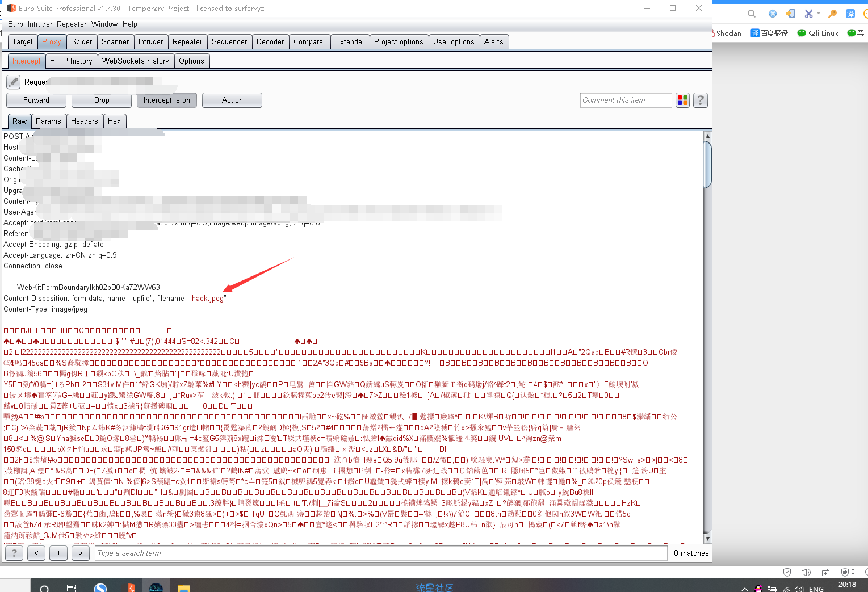Open the 百度翻译 bookmark
This screenshot has height=592, width=868.
pyautogui.click(x=769, y=33)
